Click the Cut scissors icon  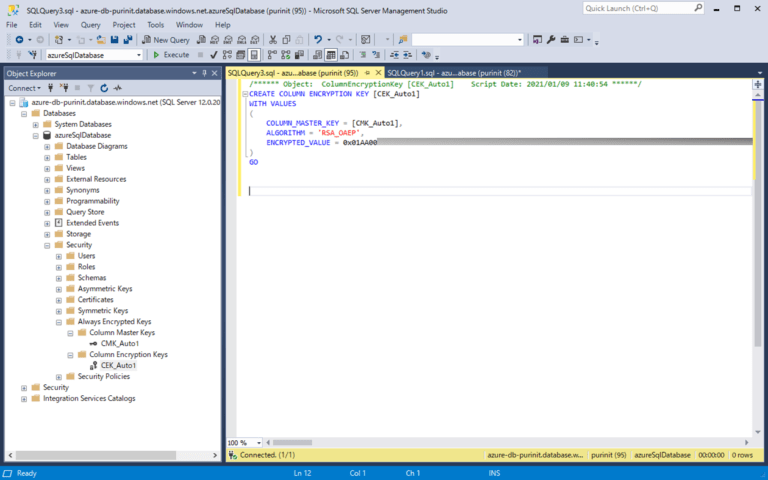point(273,40)
